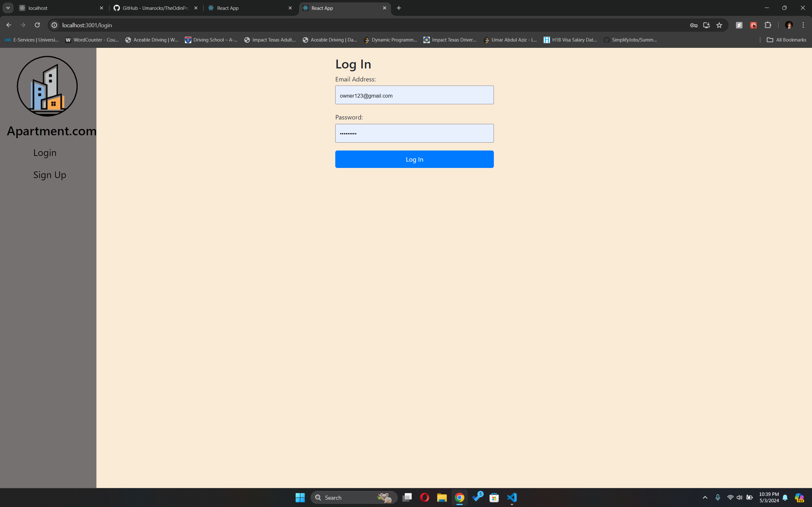Click the Login sidebar link

(45, 152)
